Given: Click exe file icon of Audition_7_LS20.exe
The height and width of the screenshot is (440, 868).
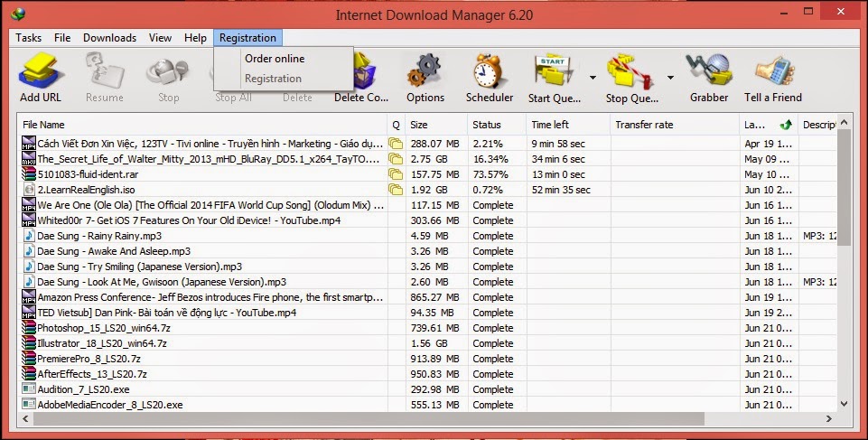Looking at the screenshot, I should click(29, 389).
